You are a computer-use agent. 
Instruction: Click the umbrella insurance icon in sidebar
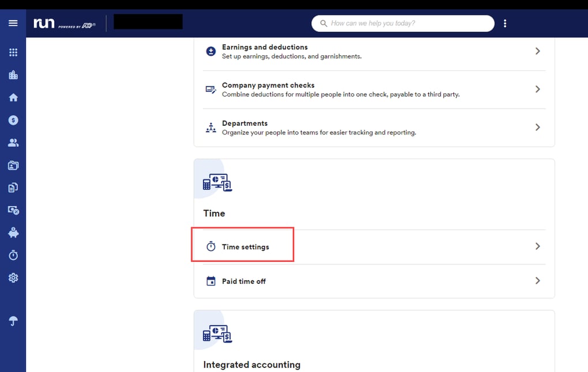[x=13, y=322]
